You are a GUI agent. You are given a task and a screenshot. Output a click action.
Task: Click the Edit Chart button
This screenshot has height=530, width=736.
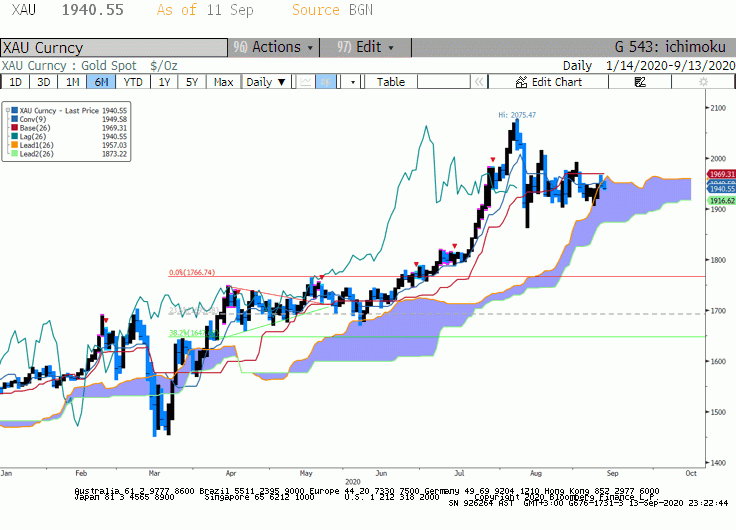(548, 82)
